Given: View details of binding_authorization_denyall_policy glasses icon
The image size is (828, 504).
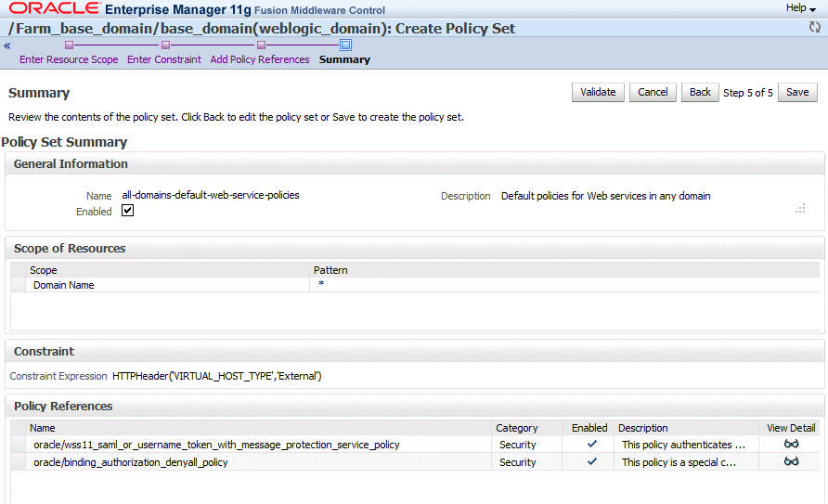Looking at the screenshot, I should [791, 461].
